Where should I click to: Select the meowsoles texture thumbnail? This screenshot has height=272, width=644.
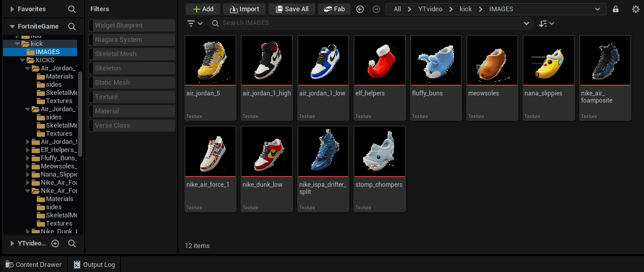[x=492, y=60]
